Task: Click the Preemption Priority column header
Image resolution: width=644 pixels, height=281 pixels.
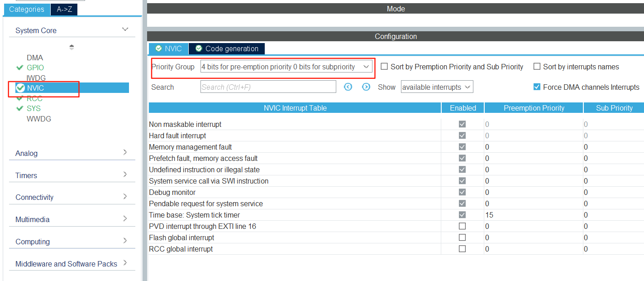Action: [534, 108]
